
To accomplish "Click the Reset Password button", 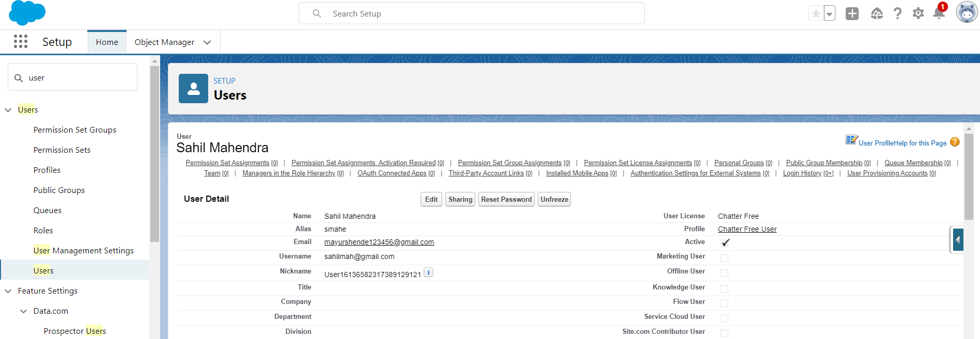I will coord(506,200).
